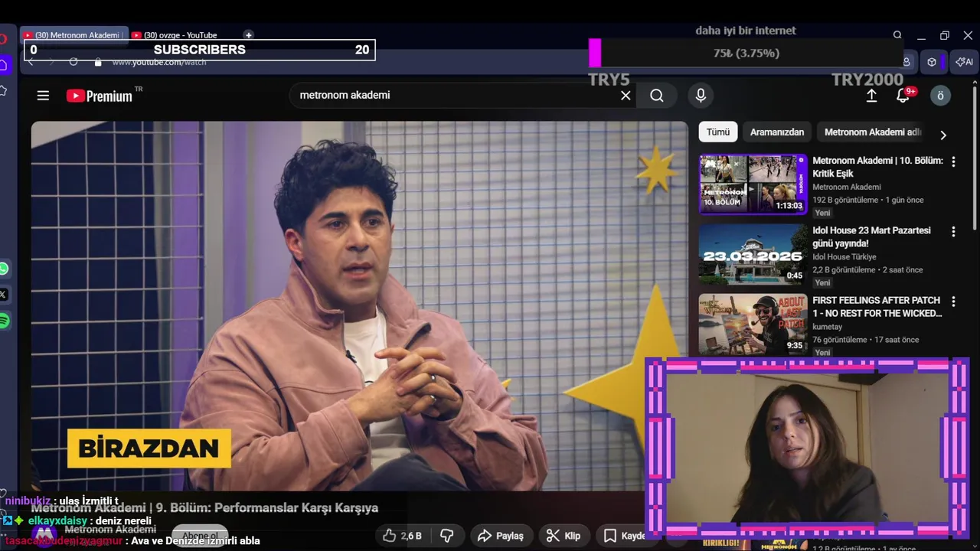Open options menu for the Kritik Eşik video

coord(953,161)
